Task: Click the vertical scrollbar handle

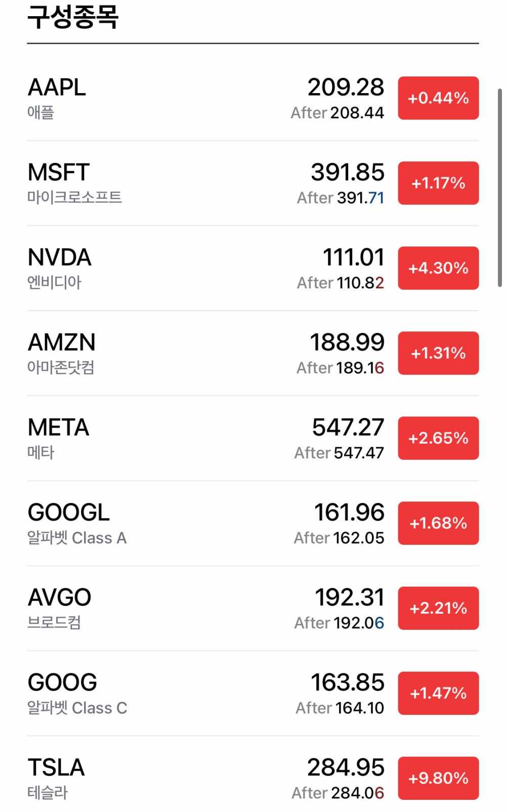Action: pos(500,187)
